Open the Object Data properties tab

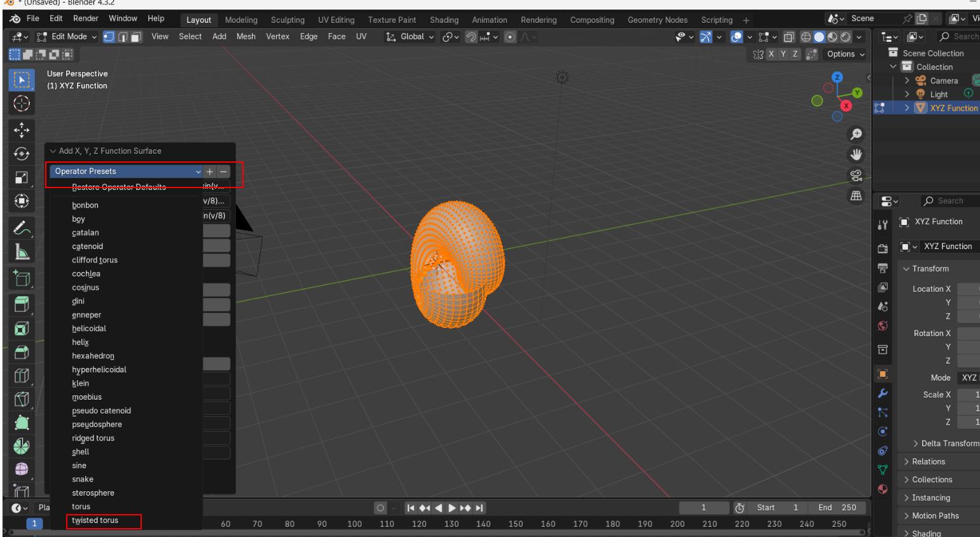pos(883,470)
